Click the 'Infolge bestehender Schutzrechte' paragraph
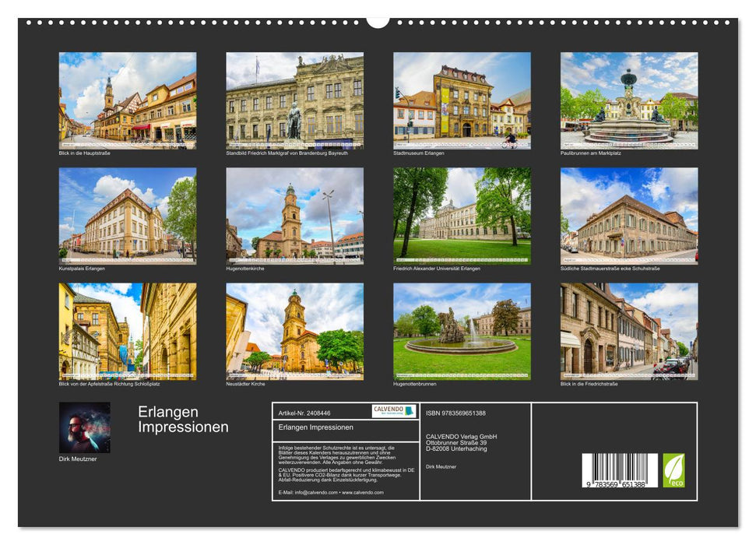The height and width of the screenshot is (545, 756). [337, 455]
